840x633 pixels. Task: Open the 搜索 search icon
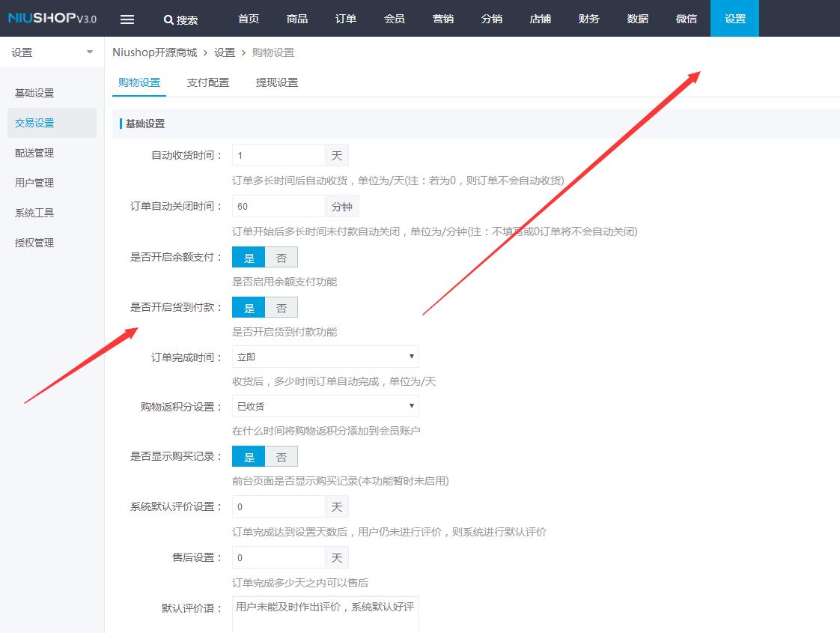[x=180, y=19]
